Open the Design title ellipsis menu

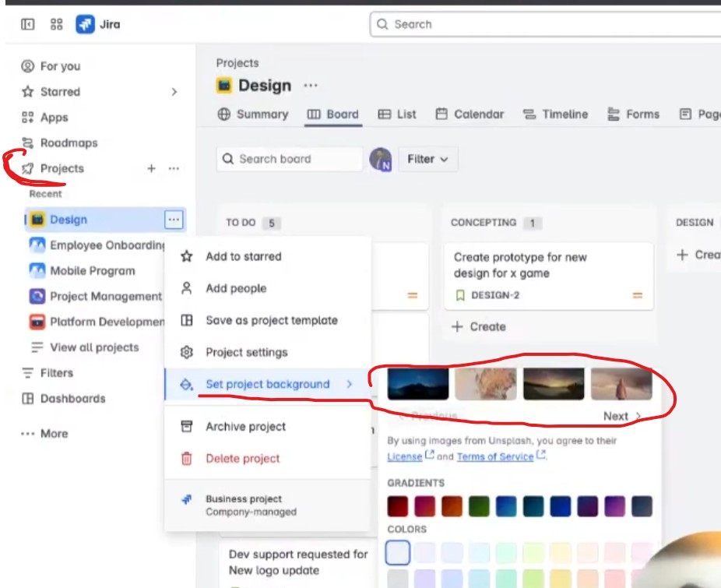click(x=311, y=86)
